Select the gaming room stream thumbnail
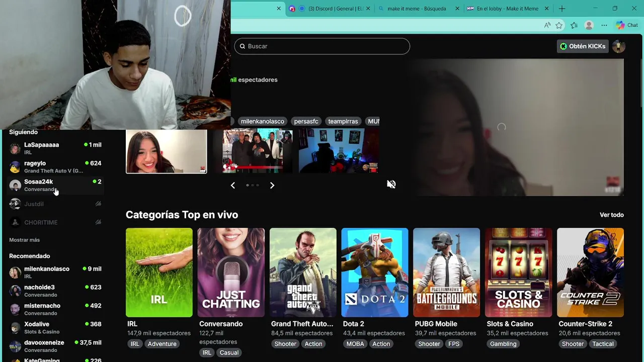The width and height of the screenshot is (644, 362). [339, 151]
